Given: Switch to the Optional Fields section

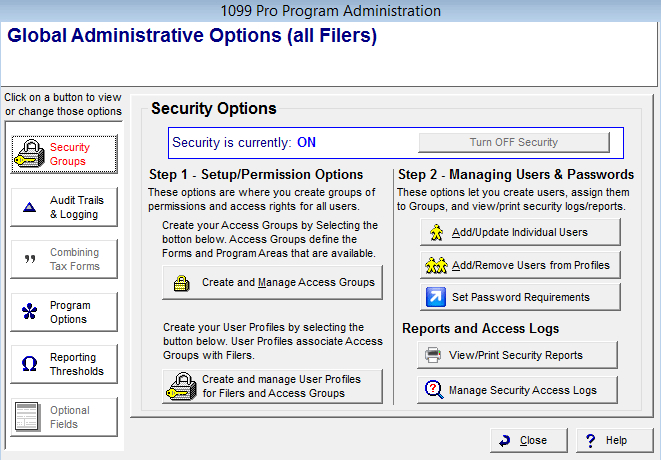Looking at the screenshot, I should (65, 417).
